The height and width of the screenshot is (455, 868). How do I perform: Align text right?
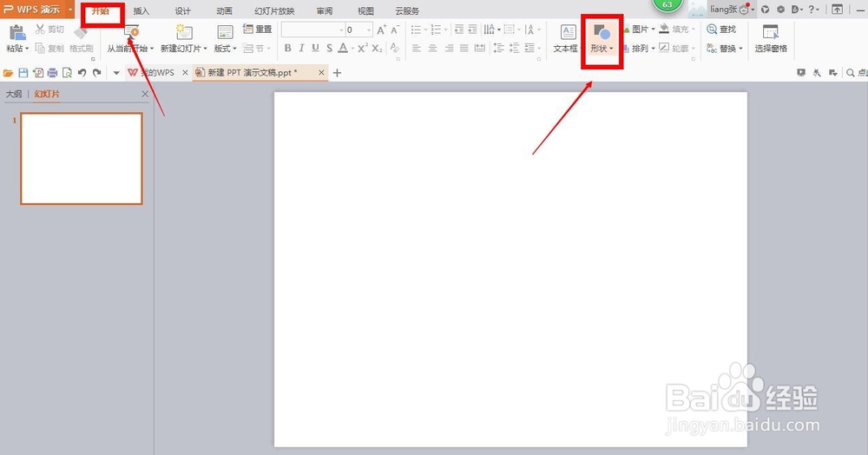[x=449, y=48]
